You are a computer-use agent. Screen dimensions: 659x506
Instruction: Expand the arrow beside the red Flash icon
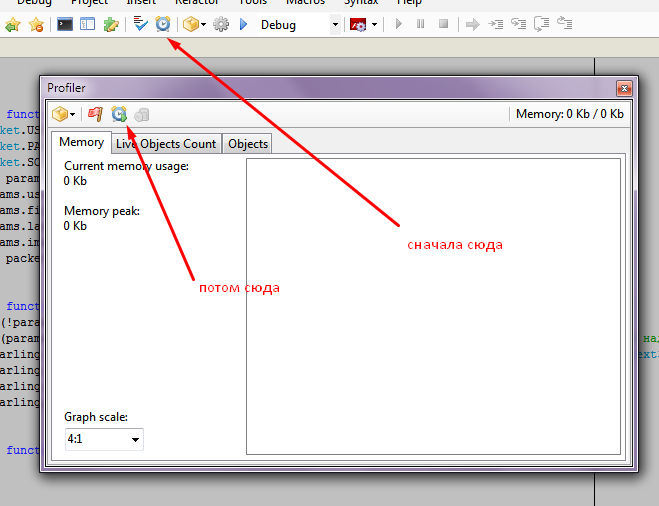click(x=374, y=25)
